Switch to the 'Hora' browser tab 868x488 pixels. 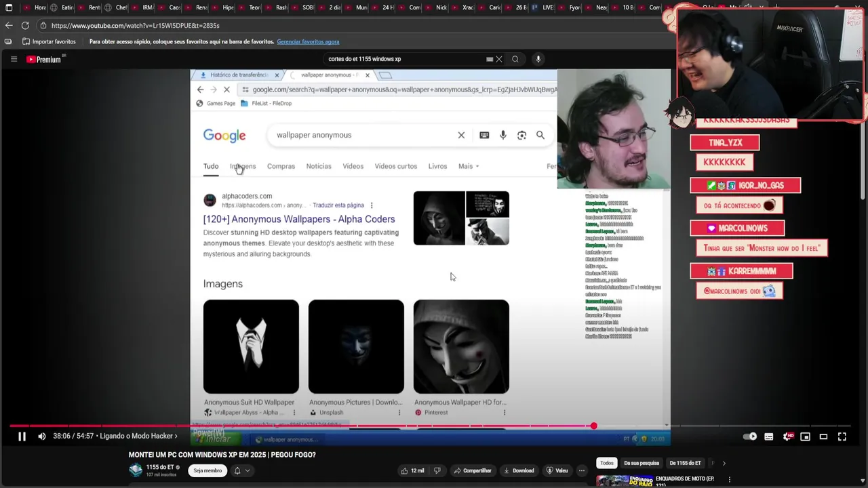coord(35,7)
